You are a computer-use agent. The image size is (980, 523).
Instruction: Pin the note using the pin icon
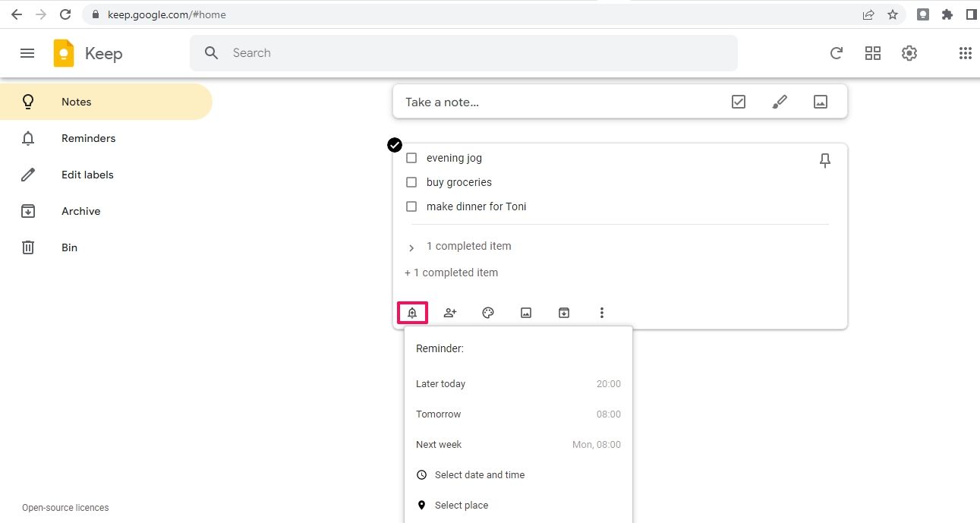point(825,160)
